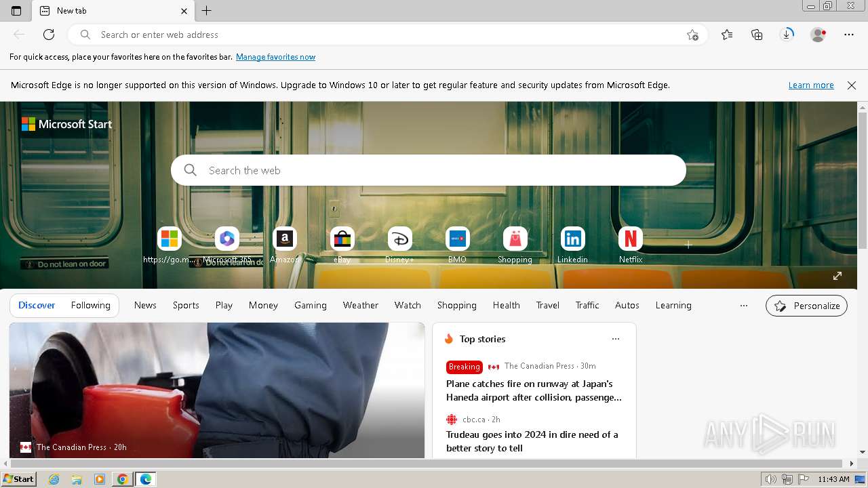Open the Amazon quick link

[x=285, y=245]
